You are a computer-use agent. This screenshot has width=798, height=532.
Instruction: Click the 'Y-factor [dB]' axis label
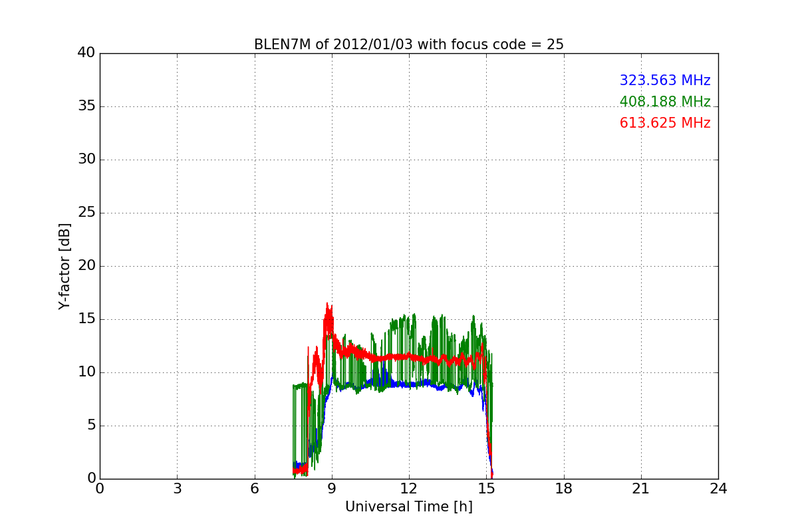(x=65, y=266)
